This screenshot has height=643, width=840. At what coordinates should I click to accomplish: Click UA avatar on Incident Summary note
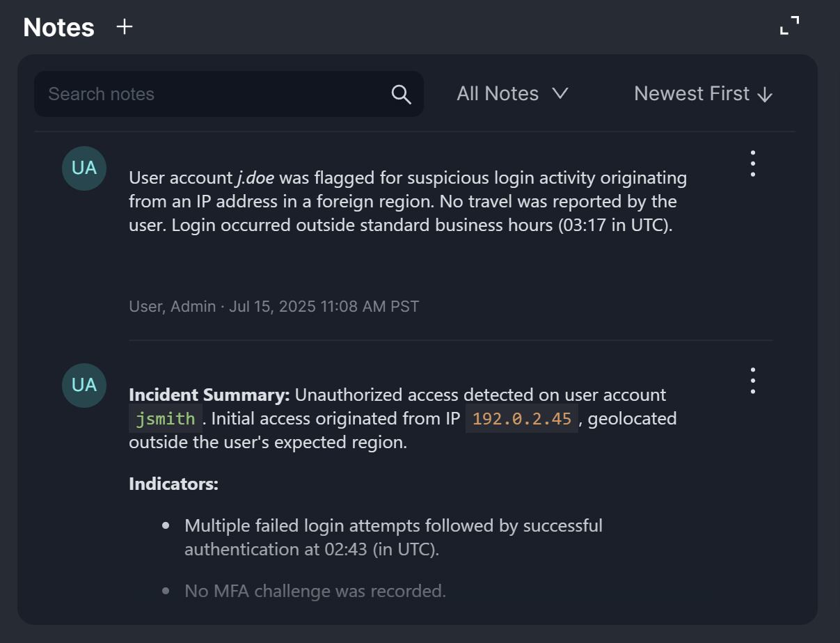pyautogui.click(x=84, y=386)
